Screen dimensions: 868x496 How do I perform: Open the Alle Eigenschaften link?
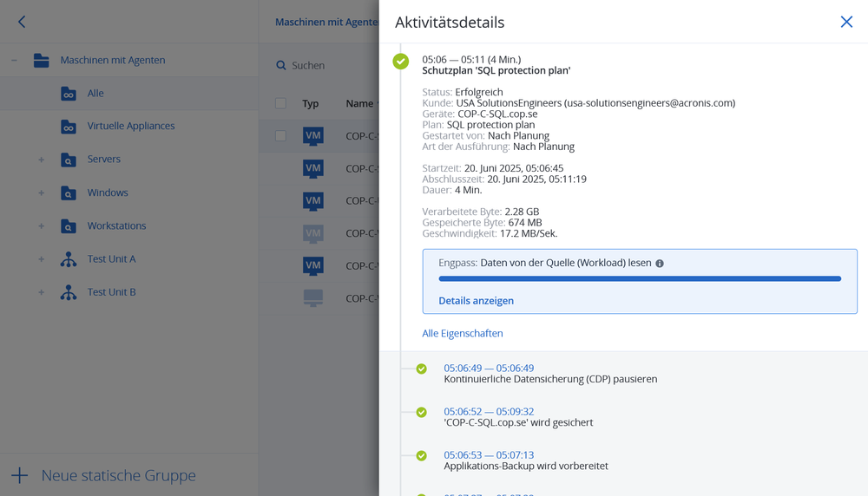click(462, 334)
